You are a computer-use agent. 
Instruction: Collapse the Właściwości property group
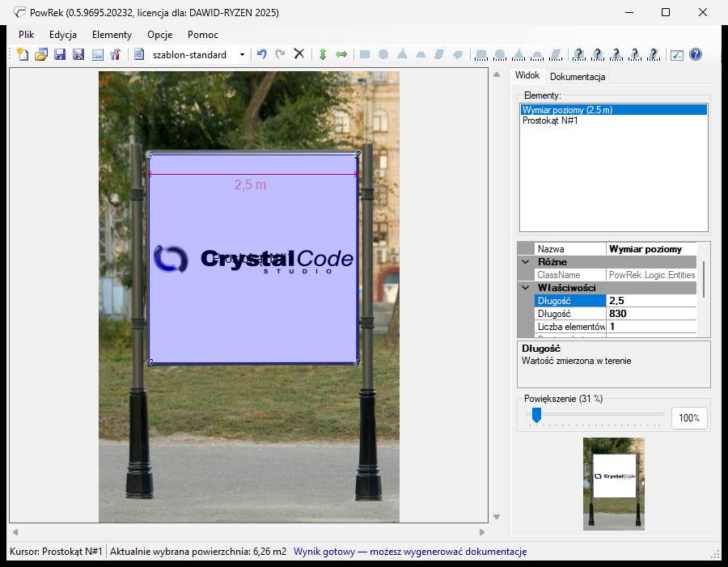click(526, 288)
